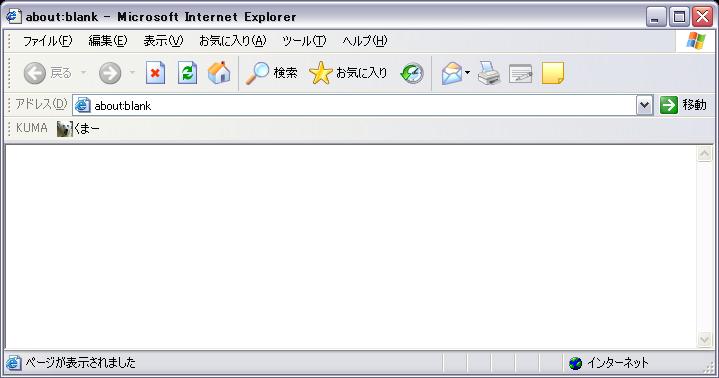Expand the Mail dropdown arrow
This screenshot has width=719, height=378.
point(467,72)
